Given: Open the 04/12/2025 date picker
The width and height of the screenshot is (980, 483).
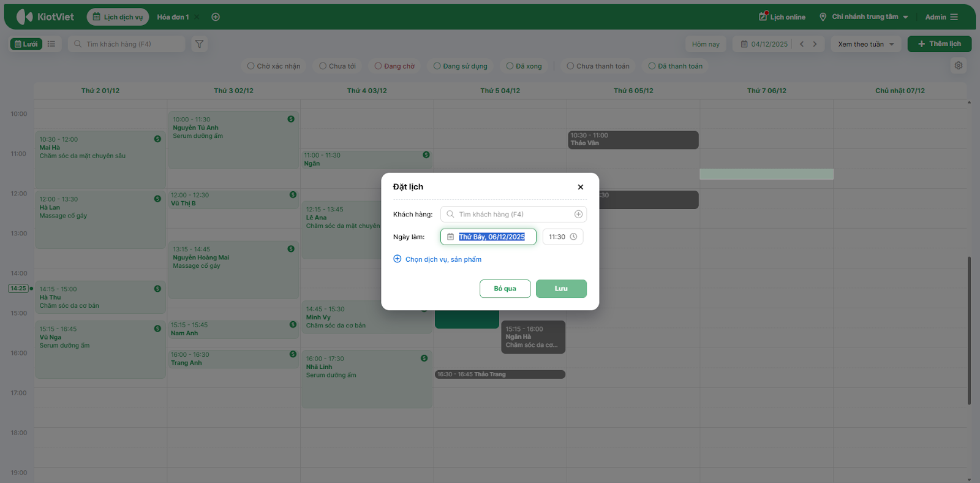Looking at the screenshot, I should click(764, 44).
